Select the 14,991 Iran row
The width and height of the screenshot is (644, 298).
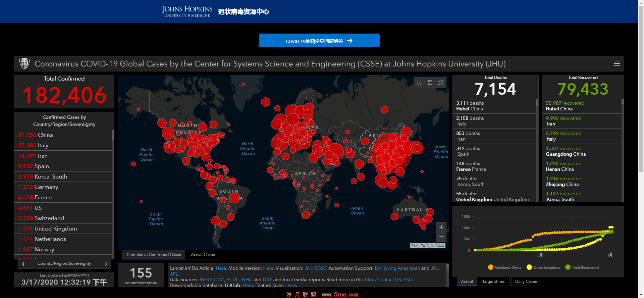pyautogui.click(x=63, y=156)
